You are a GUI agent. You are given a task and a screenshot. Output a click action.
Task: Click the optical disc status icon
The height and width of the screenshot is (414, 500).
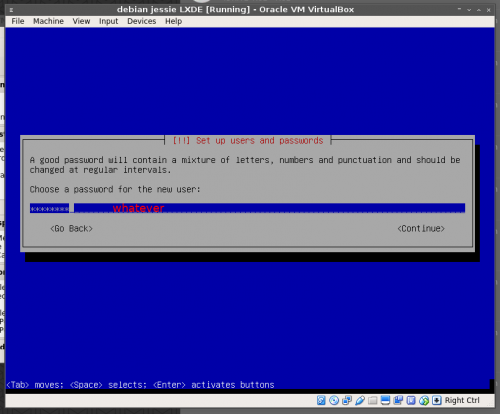(334, 400)
